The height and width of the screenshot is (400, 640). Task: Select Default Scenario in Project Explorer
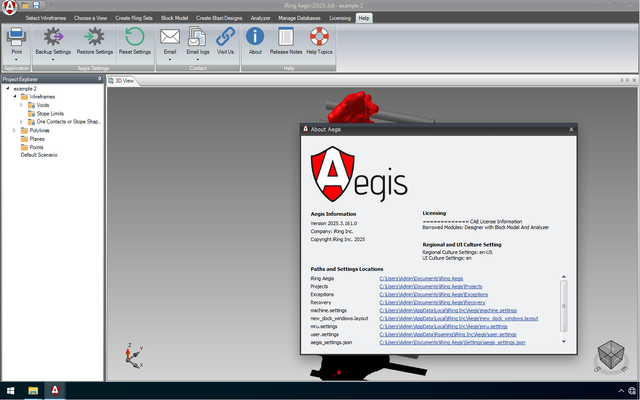point(39,155)
